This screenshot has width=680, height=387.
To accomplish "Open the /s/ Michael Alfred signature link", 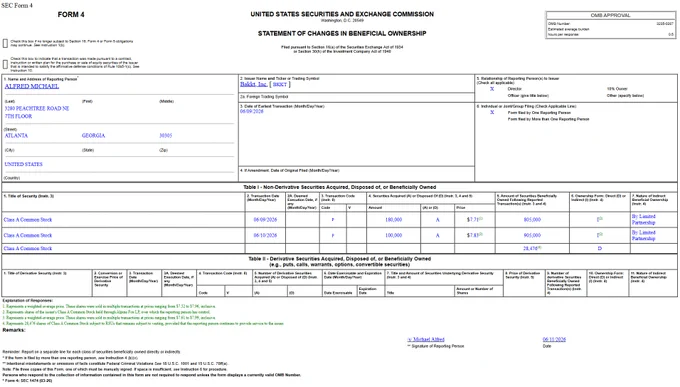I will (x=426, y=339).
